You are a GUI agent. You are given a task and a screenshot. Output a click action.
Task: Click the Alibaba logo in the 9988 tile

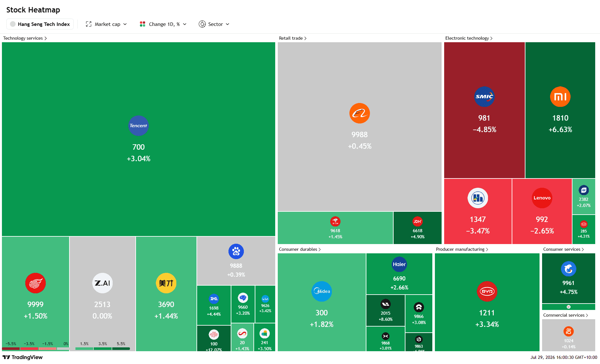360,113
